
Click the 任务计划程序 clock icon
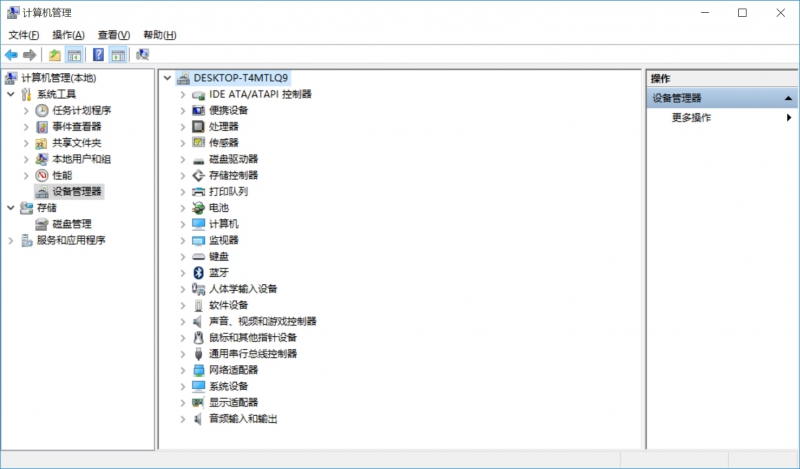click(x=42, y=110)
